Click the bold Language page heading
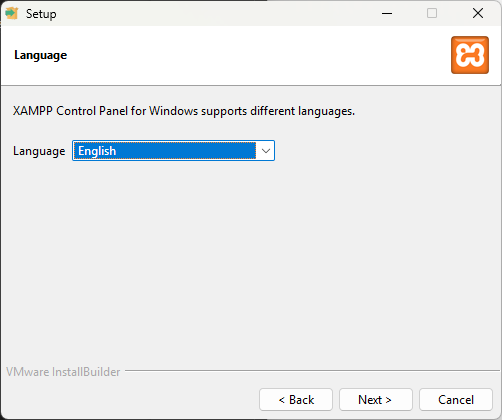Viewport: 502px width, 420px height. (x=41, y=55)
